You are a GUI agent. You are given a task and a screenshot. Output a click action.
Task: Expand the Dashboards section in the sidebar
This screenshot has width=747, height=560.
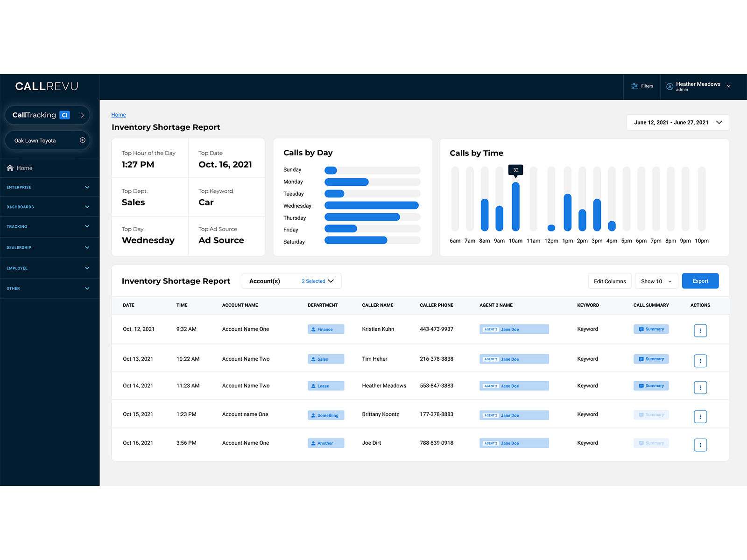(49, 207)
